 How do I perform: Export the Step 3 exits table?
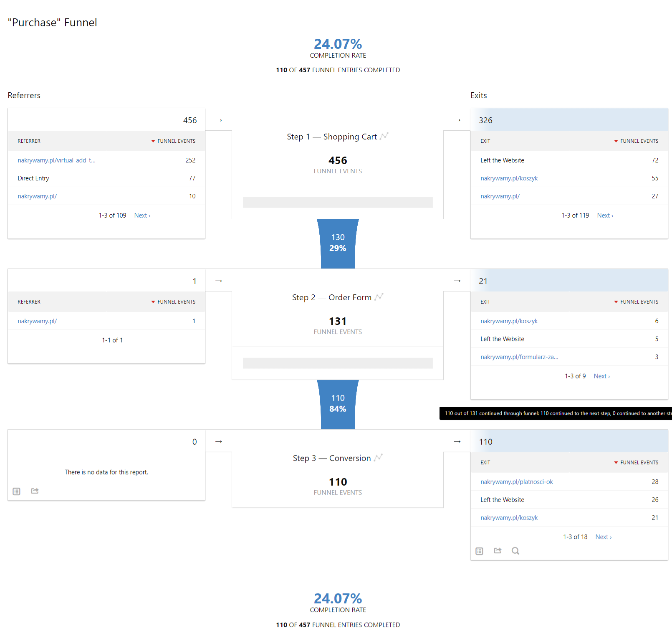pyautogui.click(x=498, y=551)
